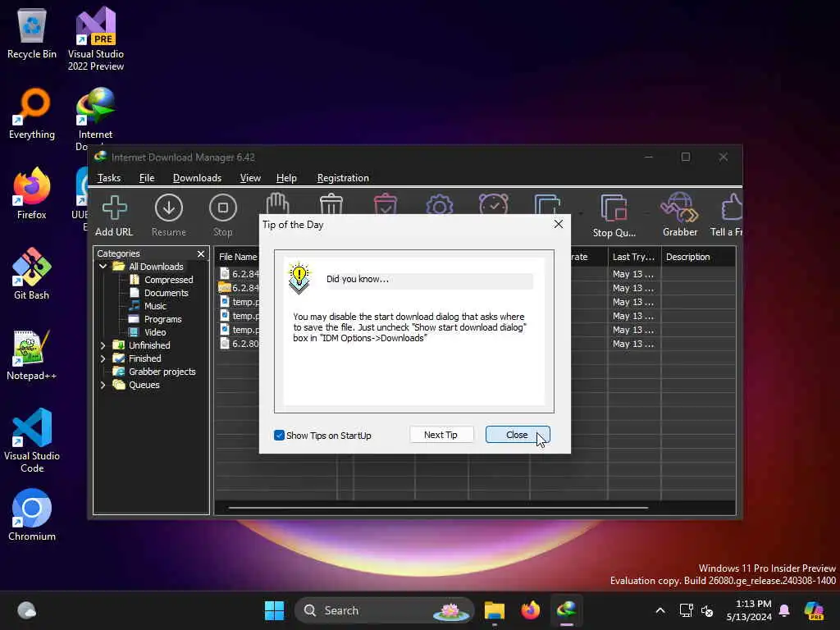
Task: Click the weather widget on taskbar
Action: [26, 610]
